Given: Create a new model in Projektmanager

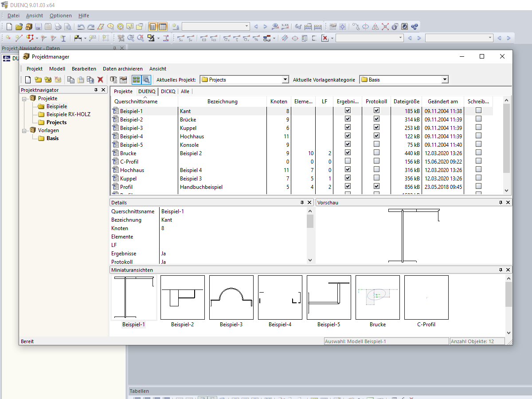Looking at the screenshot, I should click(x=28, y=80).
